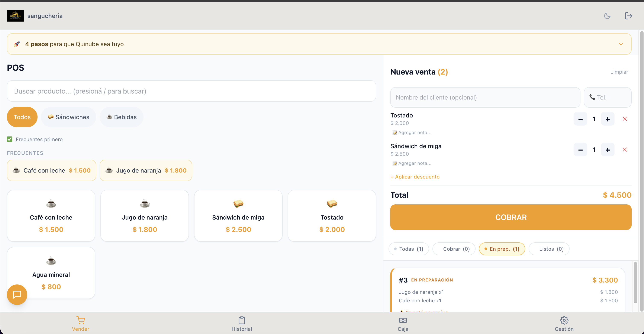Show Todas (1) orders filter
Image resolution: width=644 pixels, height=334 pixels.
(x=409, y=249)
